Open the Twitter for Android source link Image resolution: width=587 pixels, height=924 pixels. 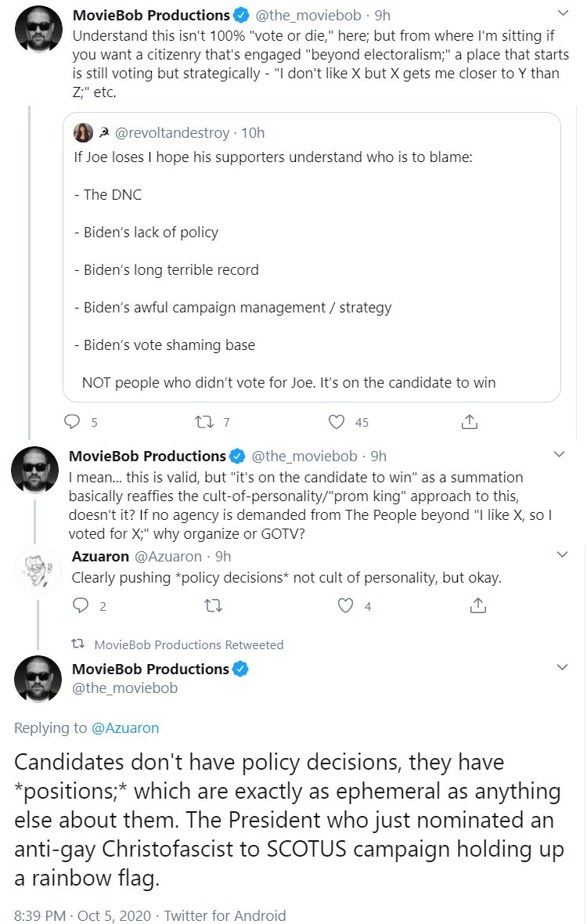click(x=225, y=915)
